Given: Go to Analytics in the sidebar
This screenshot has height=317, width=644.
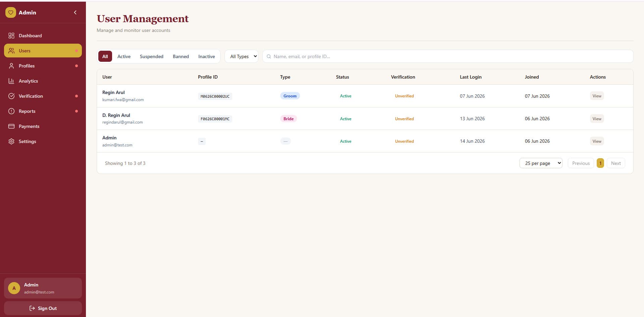Looking at the screenshot, I should [x=43, y=81].
